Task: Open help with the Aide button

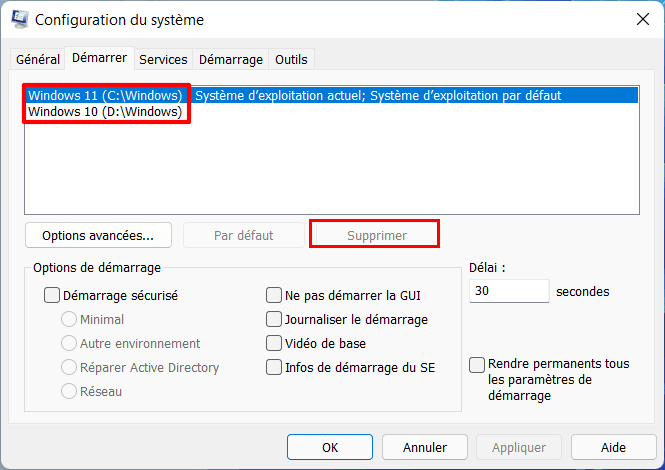Action: click(613, 447)
